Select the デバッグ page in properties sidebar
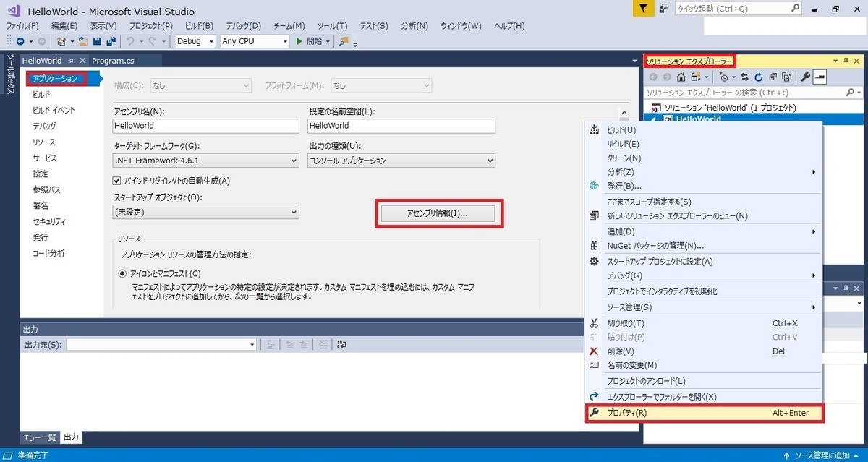The image size is (868, 462). (44, 126)
